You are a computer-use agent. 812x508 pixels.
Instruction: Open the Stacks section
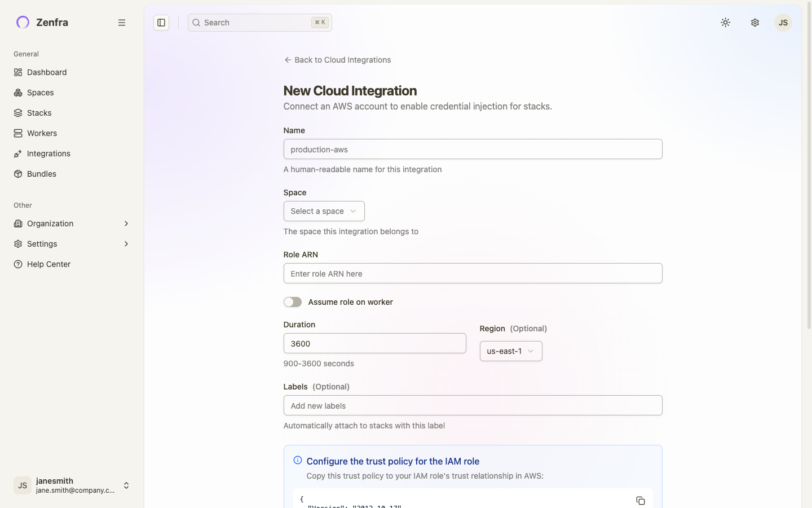click(x=39, y=113)
